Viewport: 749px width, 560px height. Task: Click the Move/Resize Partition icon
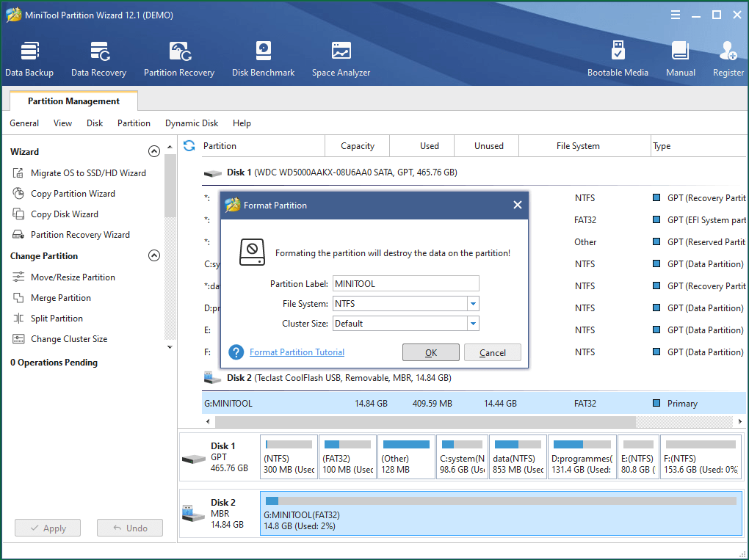point(18,277)
